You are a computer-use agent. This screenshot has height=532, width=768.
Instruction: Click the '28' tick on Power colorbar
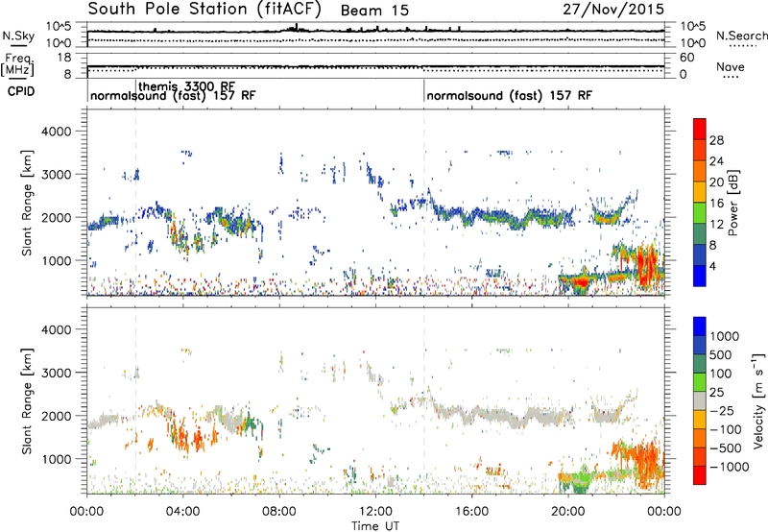coord(716,140)
